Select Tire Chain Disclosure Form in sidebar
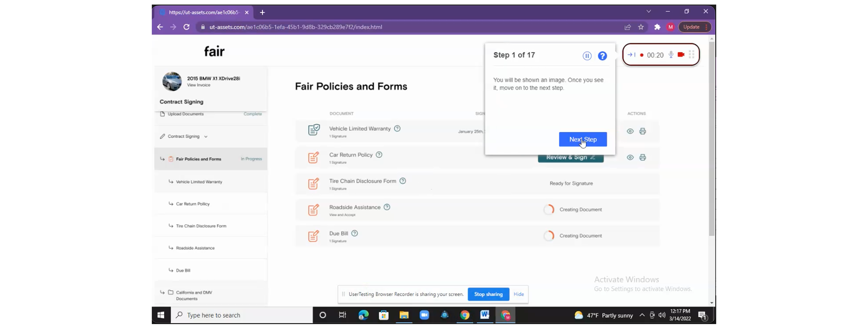The width and height of the screenshot is (868, 330). click(x=201, y=226)
